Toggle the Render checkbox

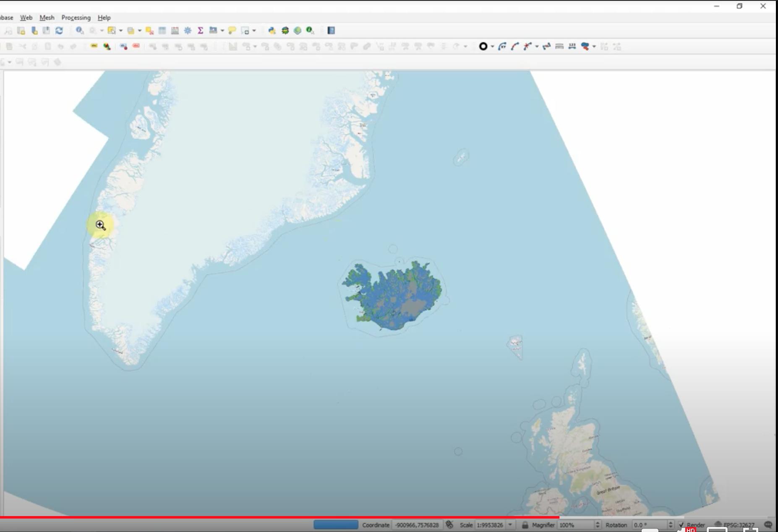point(681,525)
